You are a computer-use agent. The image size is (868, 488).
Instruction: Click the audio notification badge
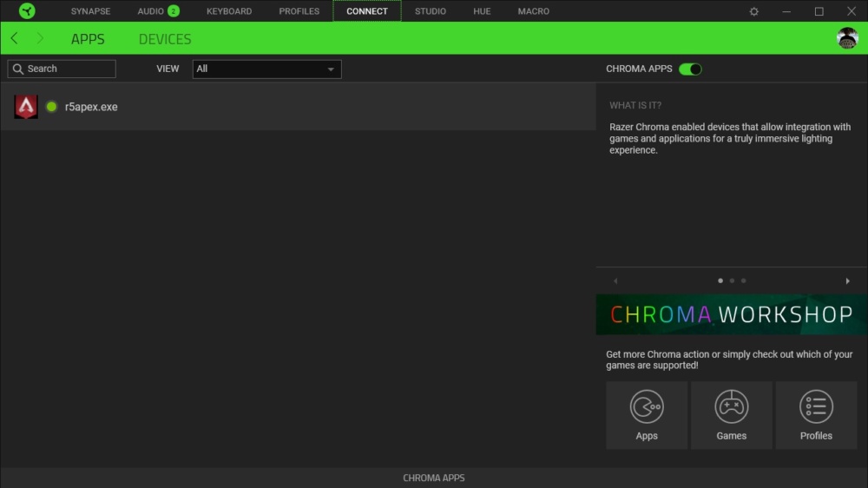coord(174,10)
